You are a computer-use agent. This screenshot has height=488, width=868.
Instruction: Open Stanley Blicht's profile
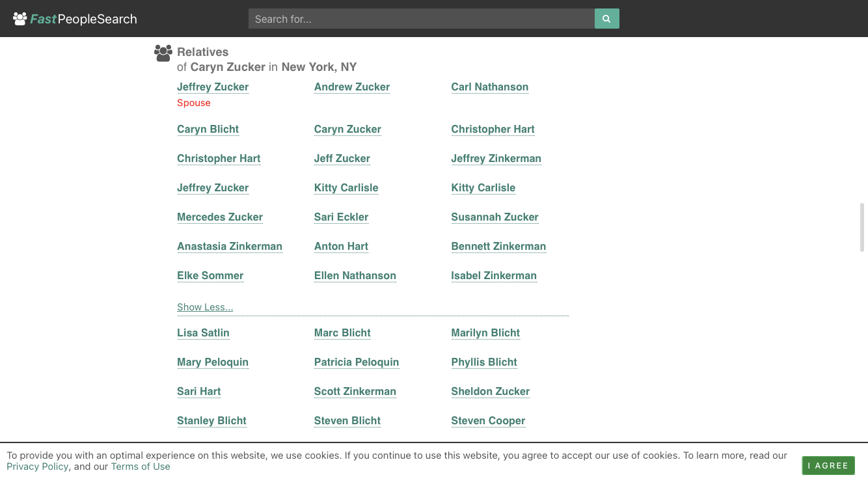pos(212,420)
